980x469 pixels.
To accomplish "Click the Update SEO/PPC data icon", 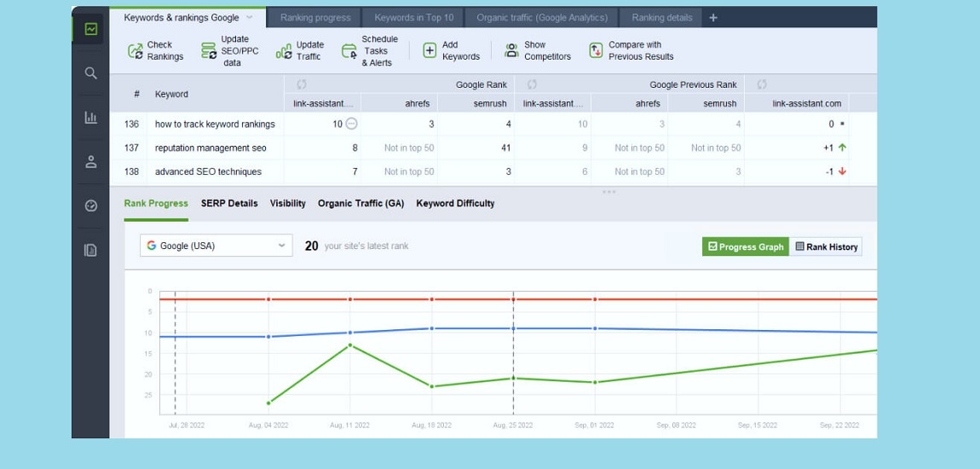I will click(x=209, y=51).
